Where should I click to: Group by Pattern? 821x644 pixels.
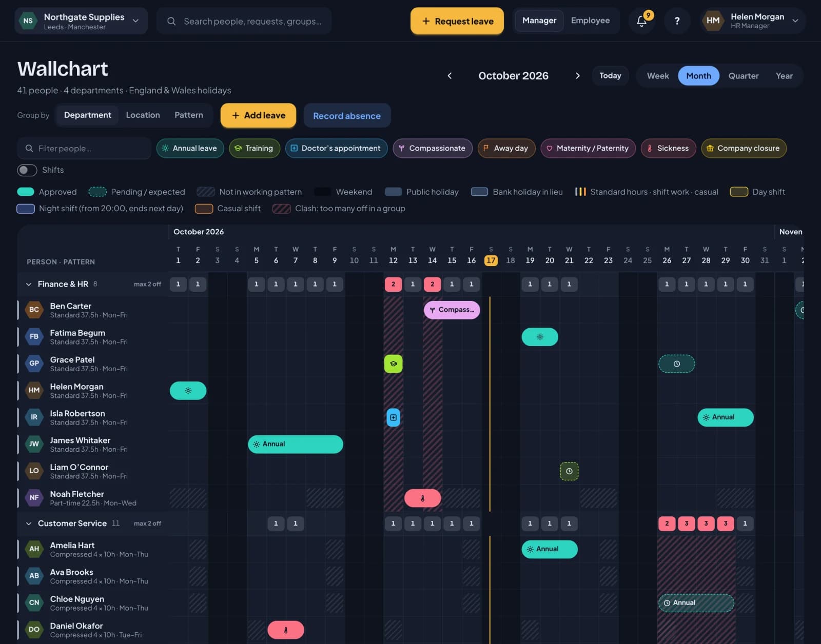(x=188, y=115)
